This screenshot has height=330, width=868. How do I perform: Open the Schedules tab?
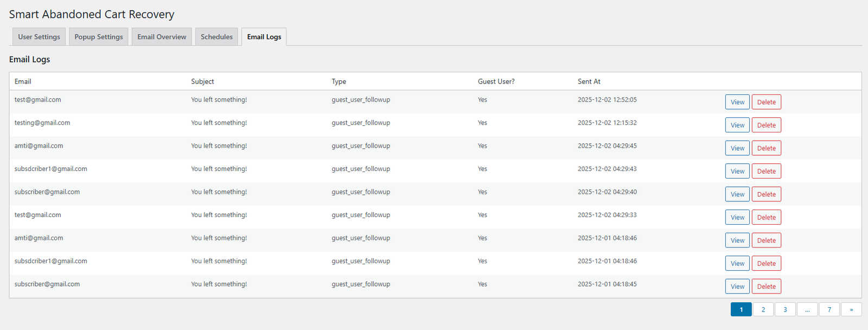pos(216,37)
